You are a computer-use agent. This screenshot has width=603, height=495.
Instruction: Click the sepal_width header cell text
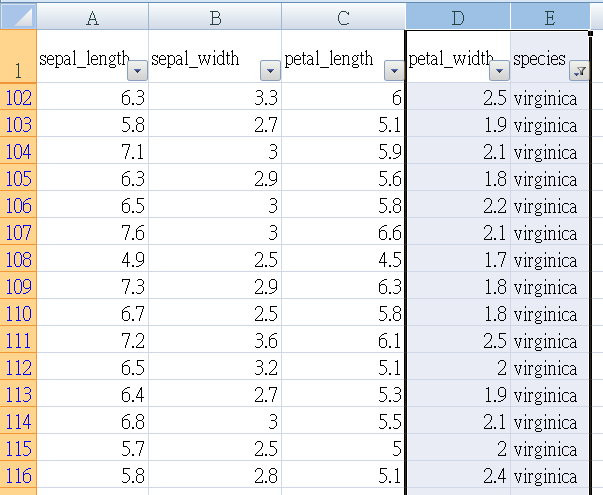tap(195, 59)
